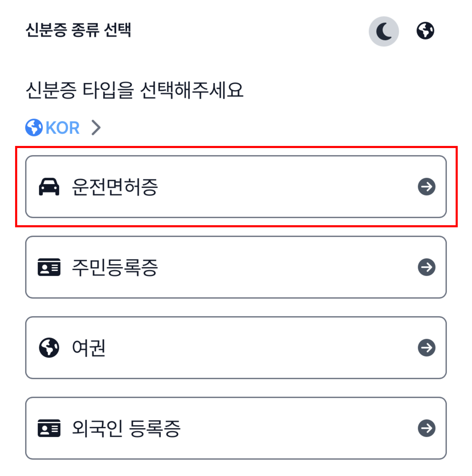Click the globe icon for 여권

[49, 348]
